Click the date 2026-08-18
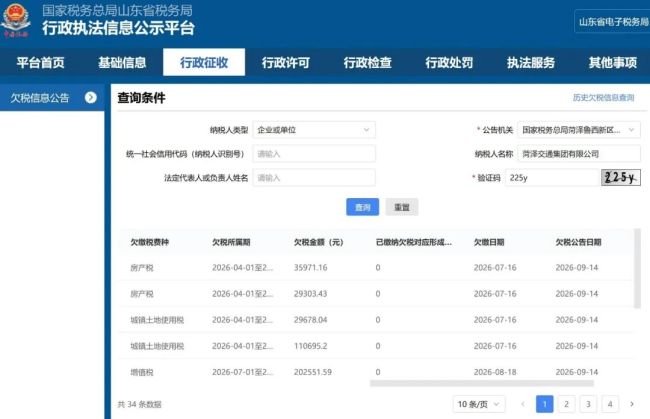The image size is (650, 419). [495, 372]
